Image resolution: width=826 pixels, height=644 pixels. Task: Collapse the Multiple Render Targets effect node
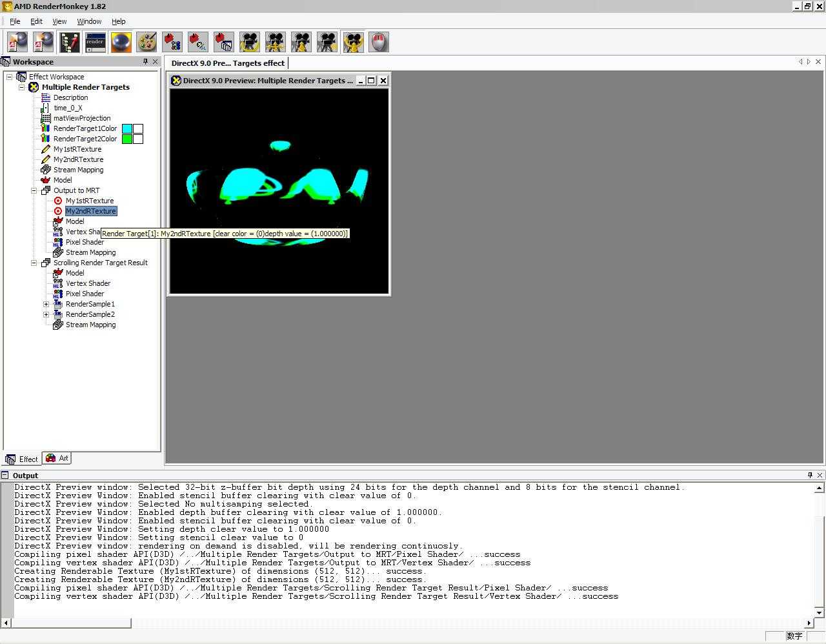[x=22, y=87]
